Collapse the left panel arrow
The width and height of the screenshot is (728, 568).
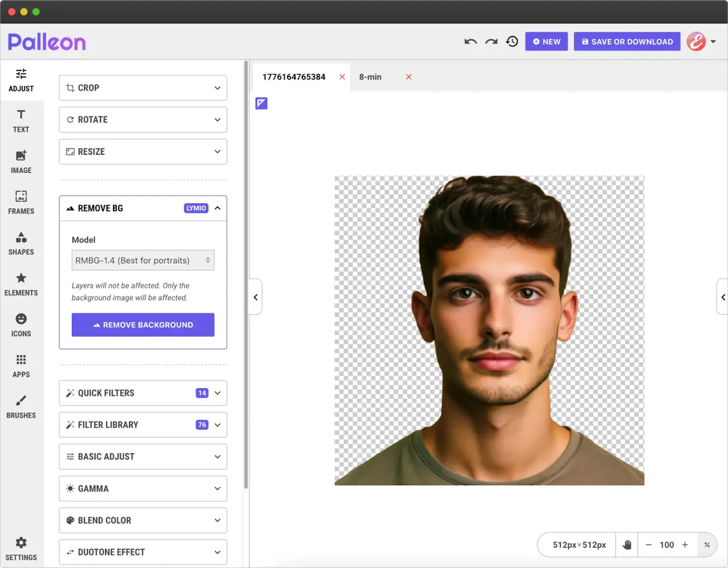256,297
